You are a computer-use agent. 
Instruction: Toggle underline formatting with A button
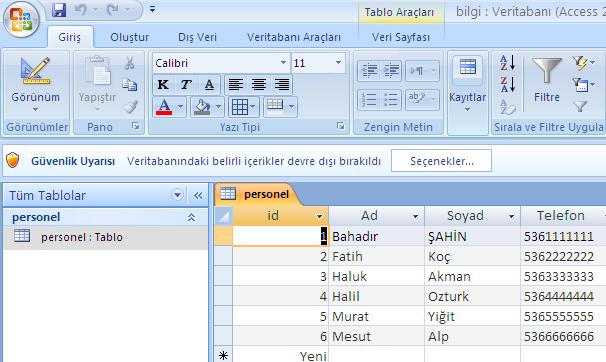click(209, 85)
